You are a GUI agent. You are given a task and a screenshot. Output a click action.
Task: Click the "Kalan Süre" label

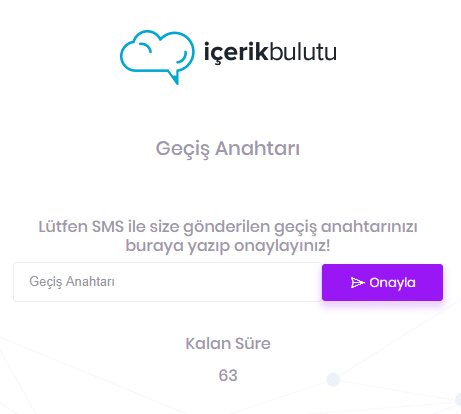(228, 344)
